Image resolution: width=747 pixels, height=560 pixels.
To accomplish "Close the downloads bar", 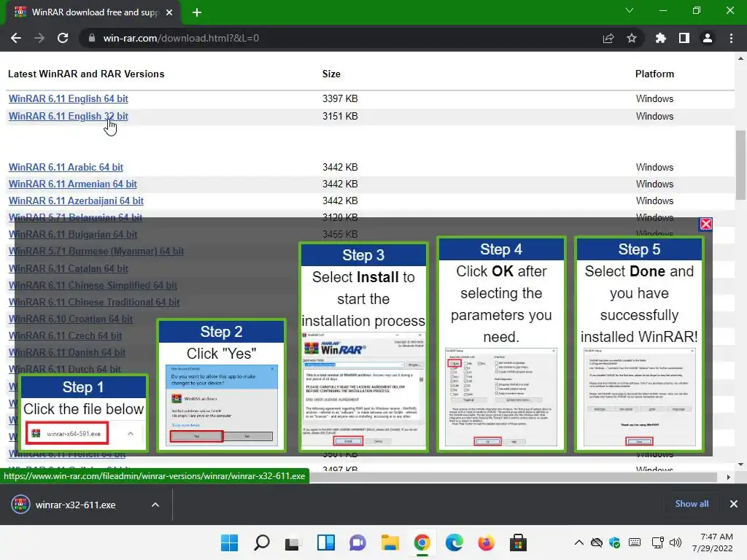I will coord(734,504).
